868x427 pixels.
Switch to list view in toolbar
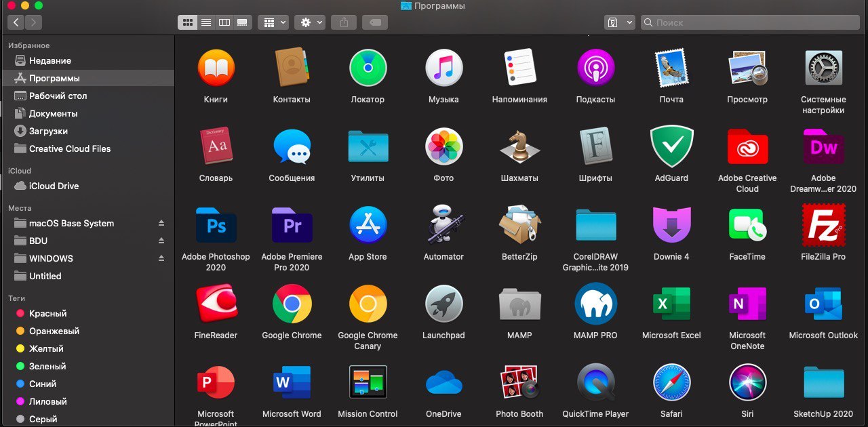pos(206,22)
